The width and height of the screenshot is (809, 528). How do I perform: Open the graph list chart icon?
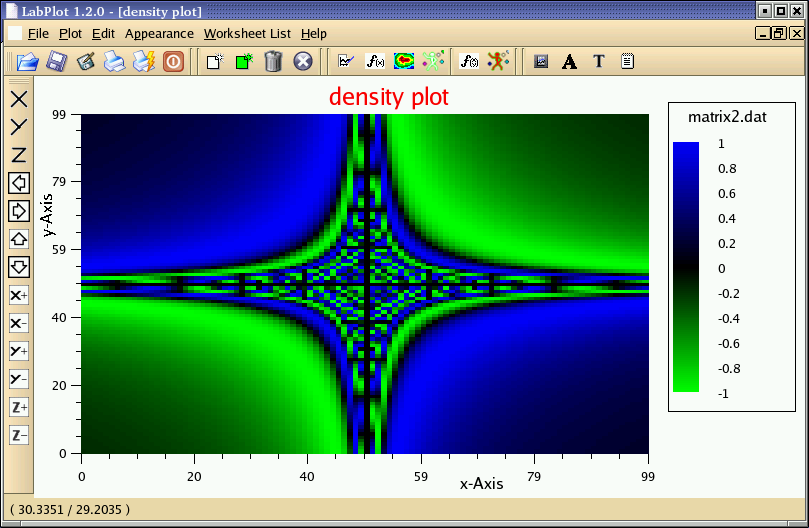pyautogui.click(x=346, y=61)
